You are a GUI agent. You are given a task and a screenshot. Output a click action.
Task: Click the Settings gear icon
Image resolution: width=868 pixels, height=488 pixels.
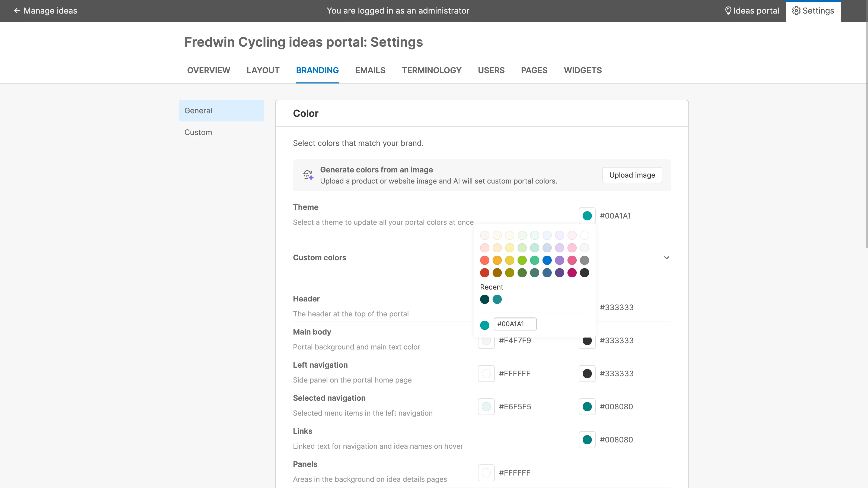click(x=796, y=11)
